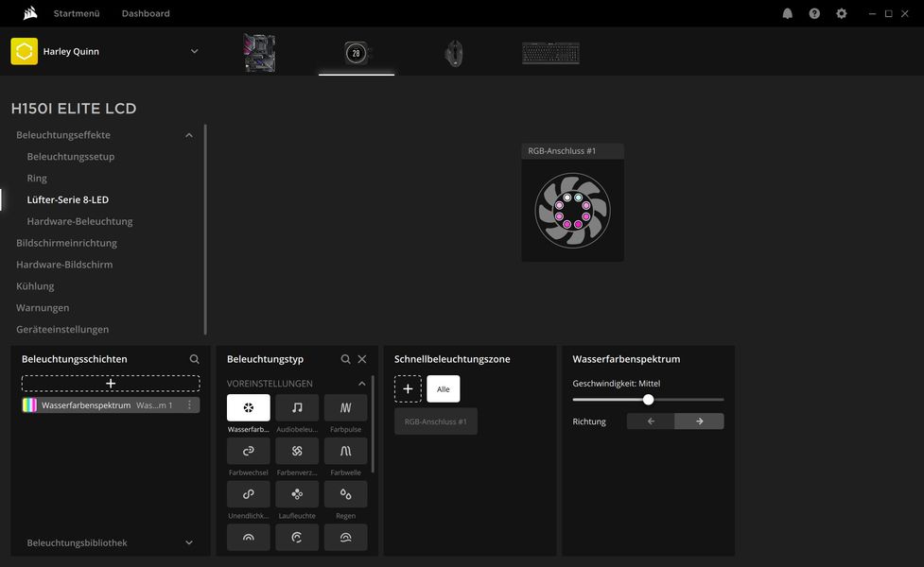
Task: Search lighting types in Beleuchtungstyp panel
Action: click(x=346, y=359)
